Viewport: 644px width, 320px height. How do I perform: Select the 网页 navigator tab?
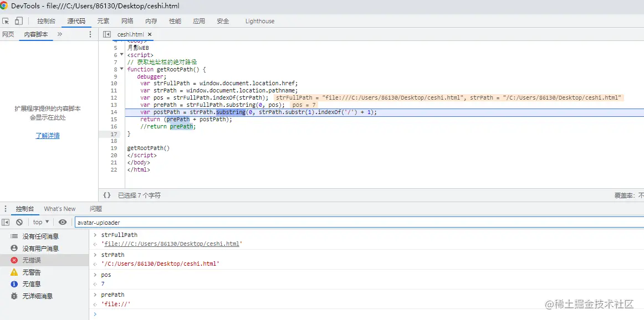(x=8, y=34)
